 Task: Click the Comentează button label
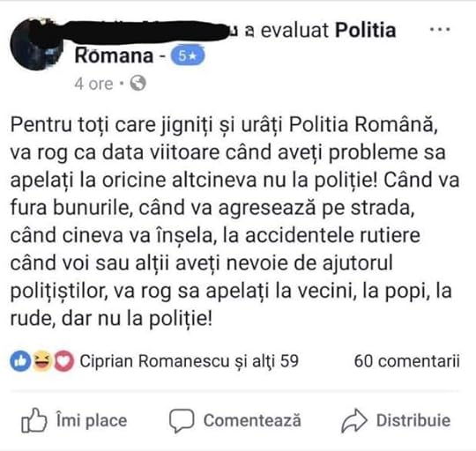pyautogui.click(x=252, y=420)
